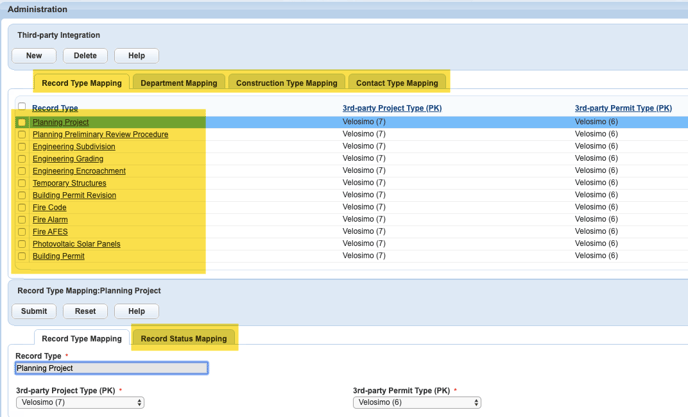Switch to Department Mapping tab

pyautogui.click(x=178, y=83)
